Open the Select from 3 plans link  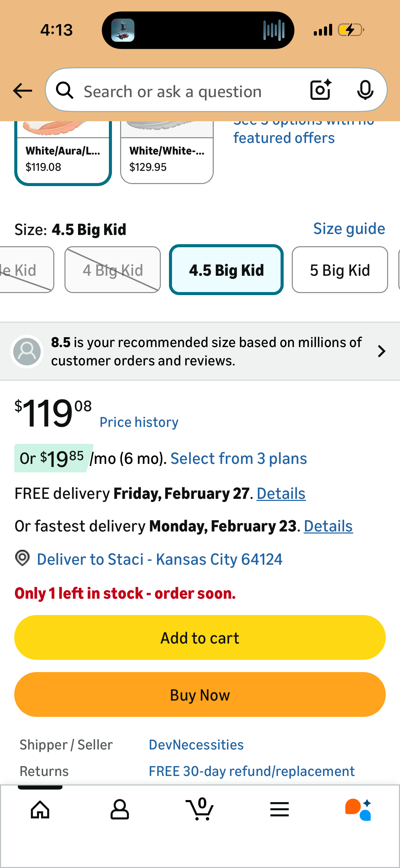[239, 459]
